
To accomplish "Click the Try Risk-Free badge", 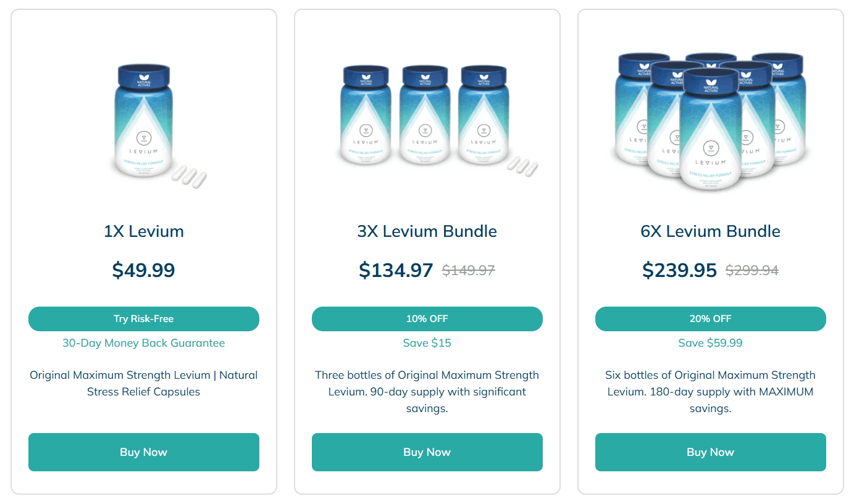I will click(x=143, y=318).
